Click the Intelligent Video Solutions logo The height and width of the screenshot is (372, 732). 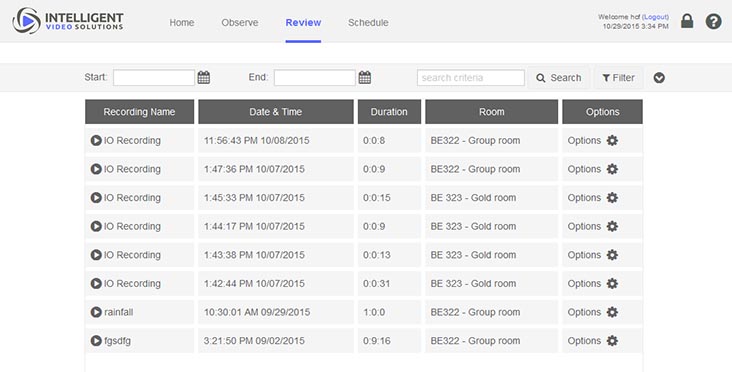(68, 21)
